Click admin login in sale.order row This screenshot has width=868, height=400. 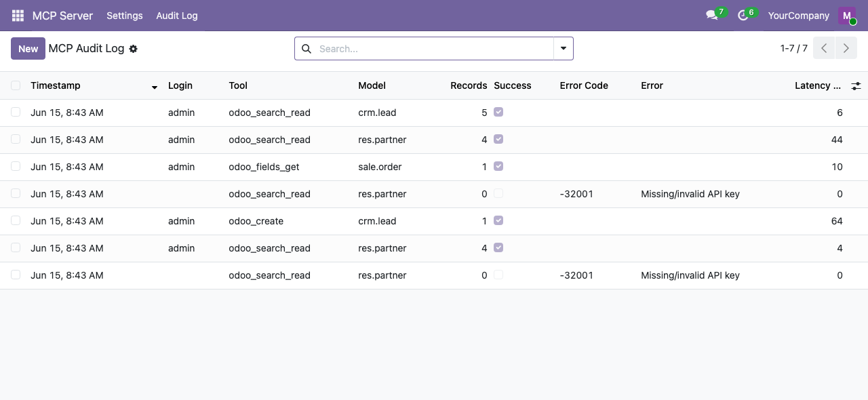click(181, 167)
